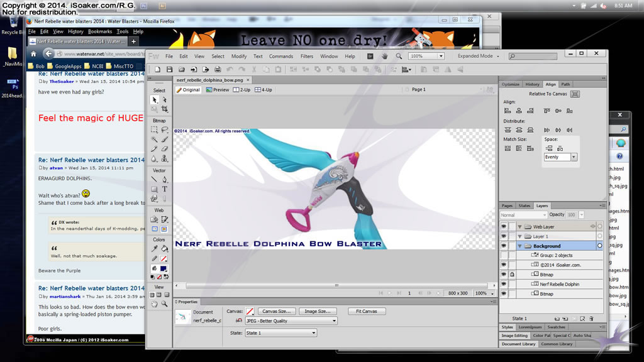Click the Align left edges icon
This screenshot has width=644, height=362.
coord(508,111)
